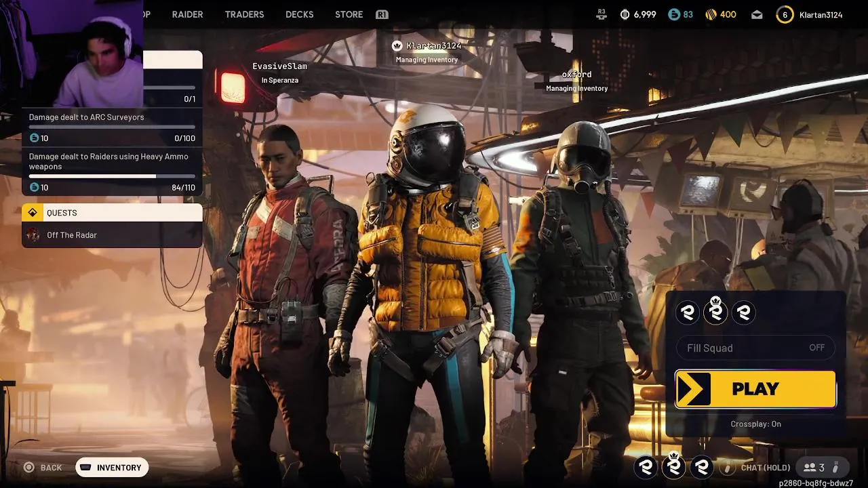Click crowned squad icon in bottom bar
Image resolution: width=868 pixels, height=488 pixels.
[674, 466]
